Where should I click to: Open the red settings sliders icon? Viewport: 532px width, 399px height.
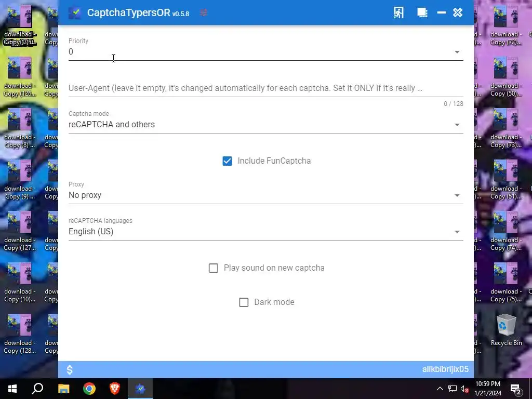point(203,13)
